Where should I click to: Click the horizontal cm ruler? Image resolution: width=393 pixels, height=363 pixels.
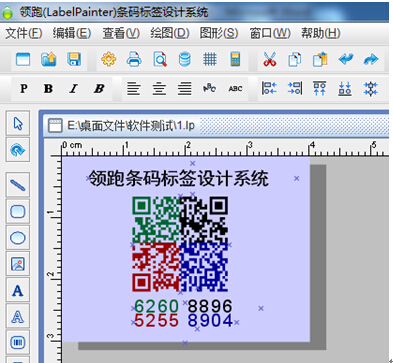[225, 148]
